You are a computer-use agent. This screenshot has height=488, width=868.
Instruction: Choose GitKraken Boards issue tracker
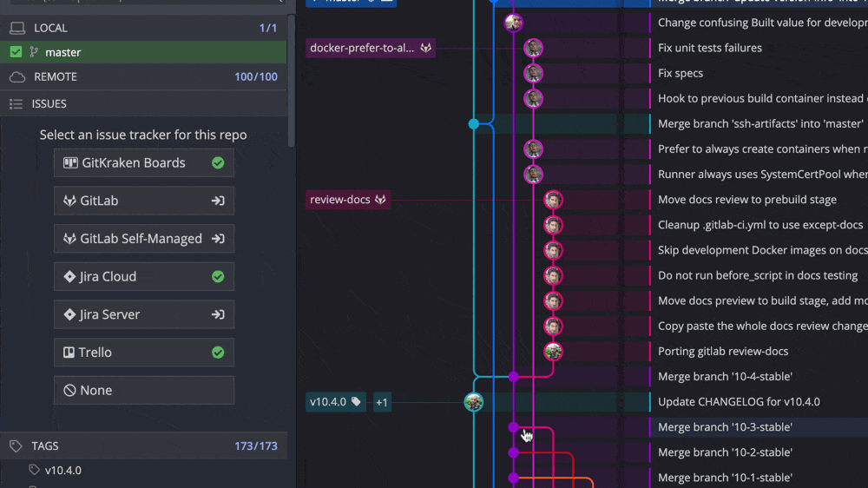[x=144, y=163]
